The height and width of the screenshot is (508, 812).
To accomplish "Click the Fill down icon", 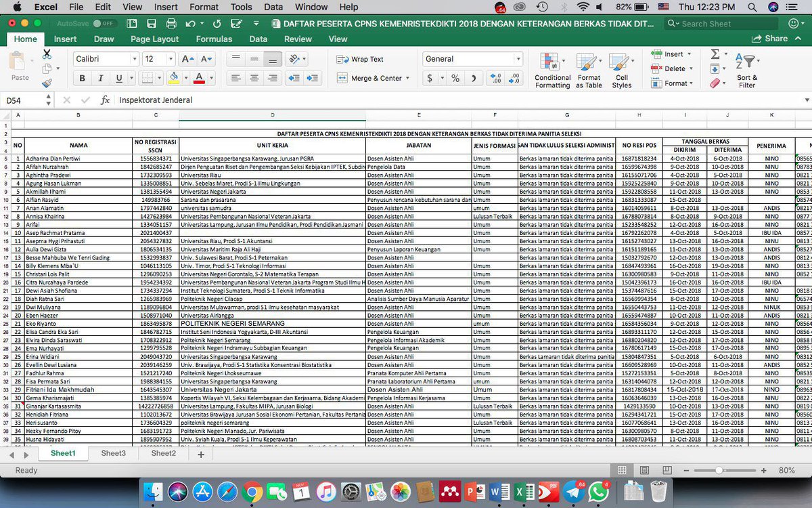I will tap(715, 68).
